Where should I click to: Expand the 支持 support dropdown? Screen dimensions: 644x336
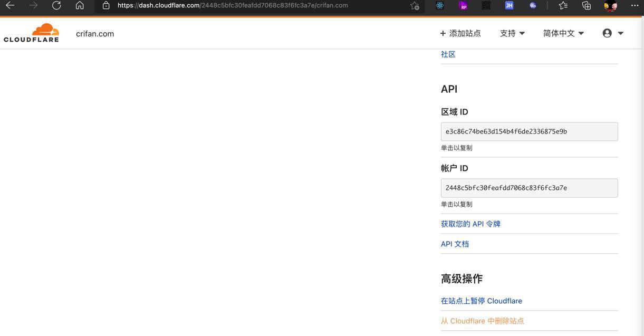point(512,33)
